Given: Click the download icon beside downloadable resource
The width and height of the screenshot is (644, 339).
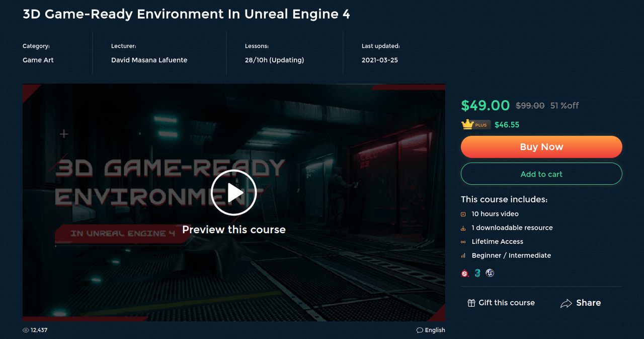Looking at the screenshot, I should [463, 228].
